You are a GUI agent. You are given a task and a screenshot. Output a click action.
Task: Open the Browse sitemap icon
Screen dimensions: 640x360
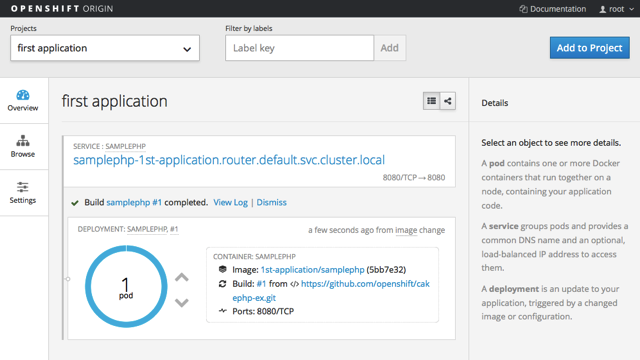coord(23,141)
